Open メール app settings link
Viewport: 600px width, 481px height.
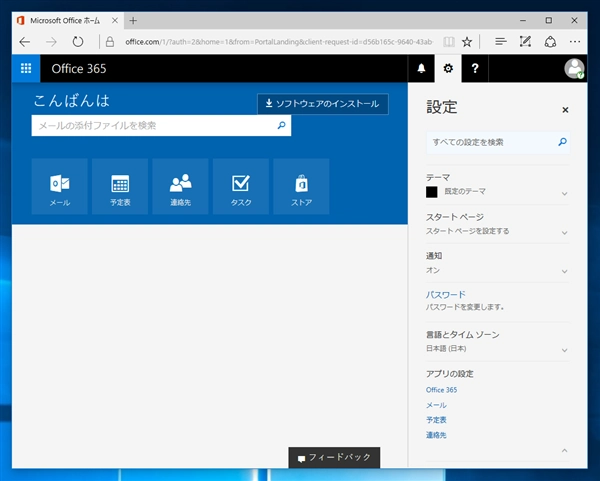click(436, 405)
